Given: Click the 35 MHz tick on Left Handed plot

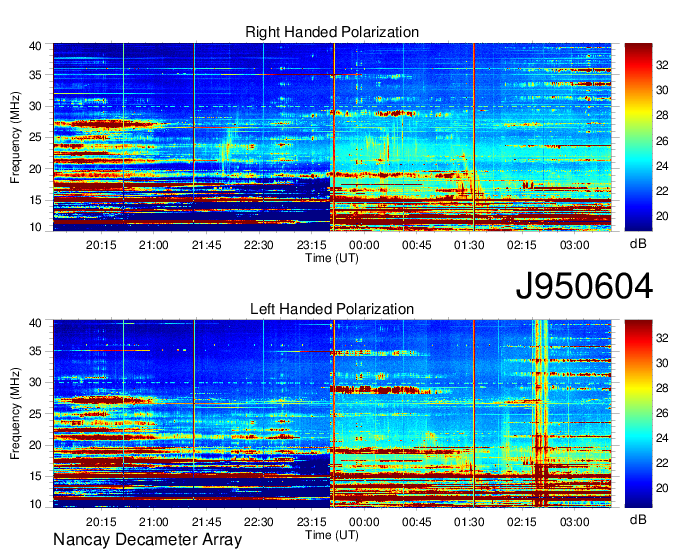Looking at the screenshot, I should [36, 351].
